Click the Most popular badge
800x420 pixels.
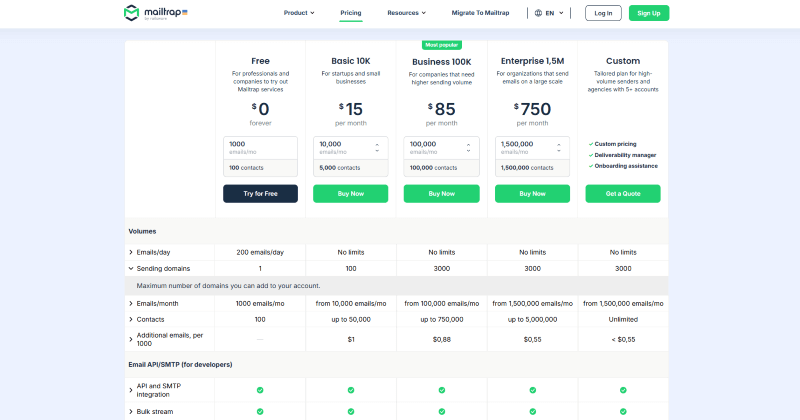441,45
